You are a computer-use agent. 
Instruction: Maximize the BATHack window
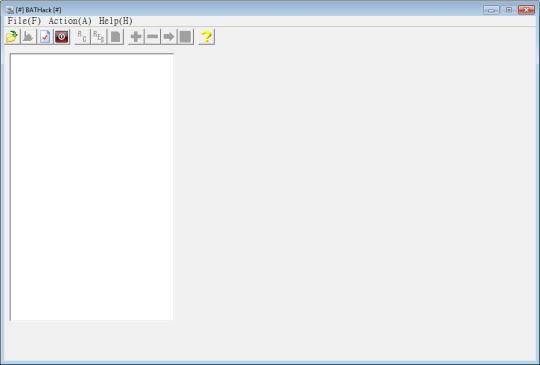[x=509, y=10]
